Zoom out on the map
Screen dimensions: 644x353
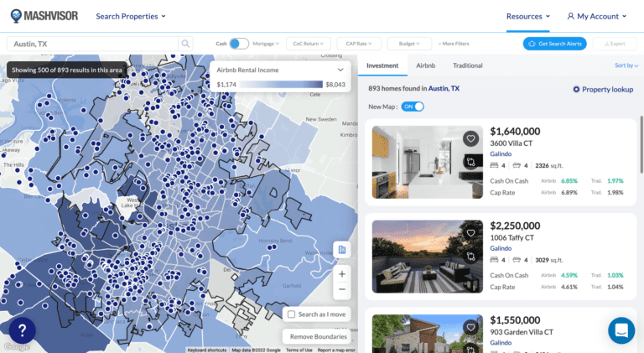pyautogui.click(x=341, y=290)
